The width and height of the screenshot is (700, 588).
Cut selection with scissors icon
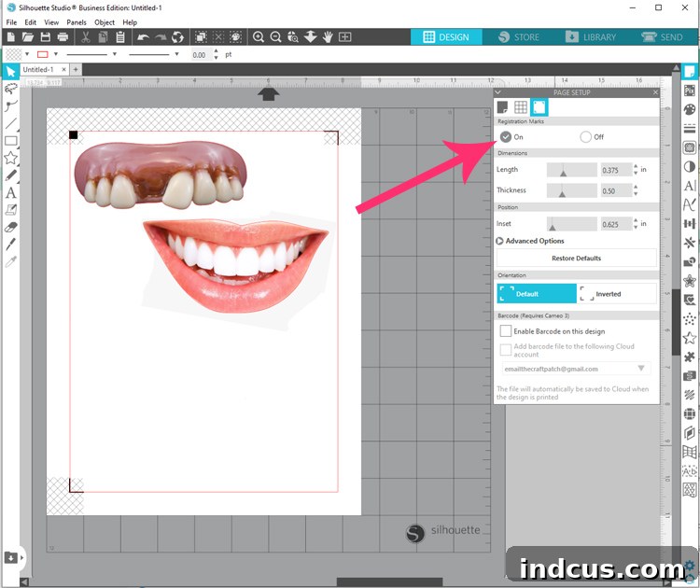(x=85, y=37)
